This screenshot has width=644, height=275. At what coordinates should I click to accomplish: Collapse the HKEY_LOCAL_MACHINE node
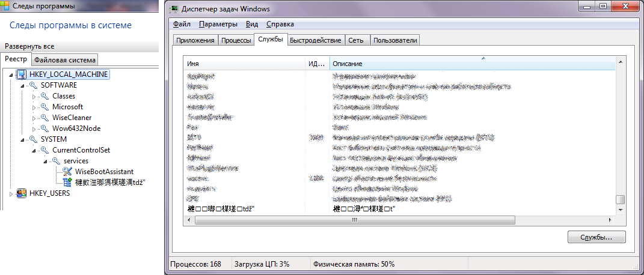[11, 74]
